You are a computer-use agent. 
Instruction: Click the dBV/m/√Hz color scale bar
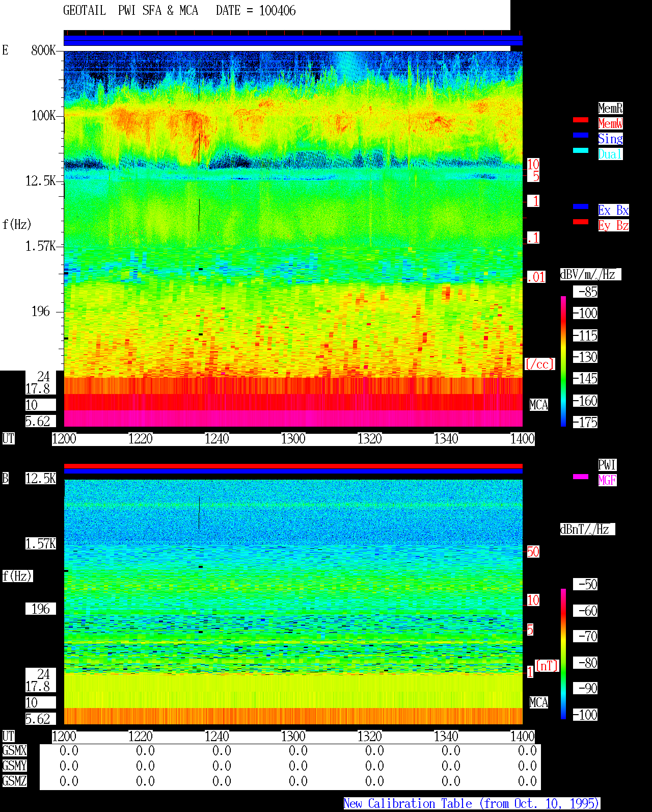click(x=563, y=361)
